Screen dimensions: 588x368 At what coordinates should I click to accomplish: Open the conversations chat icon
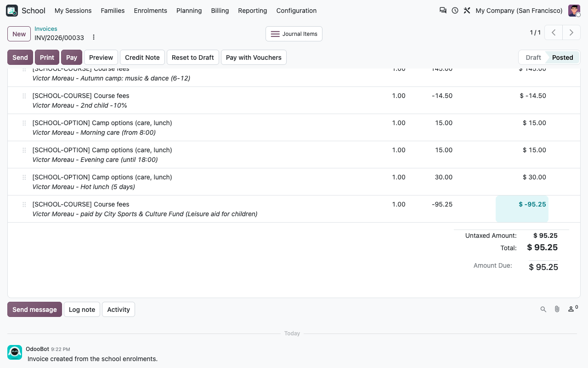pos(443,11)
